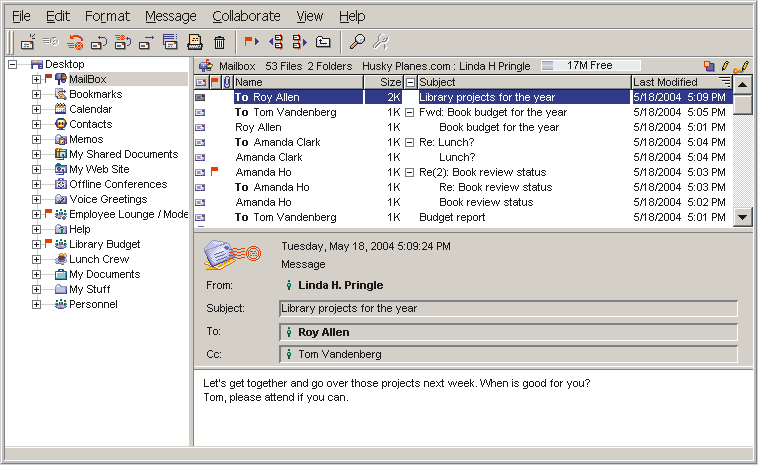Click the Subject field in message preview

click(x=509, y=309)
